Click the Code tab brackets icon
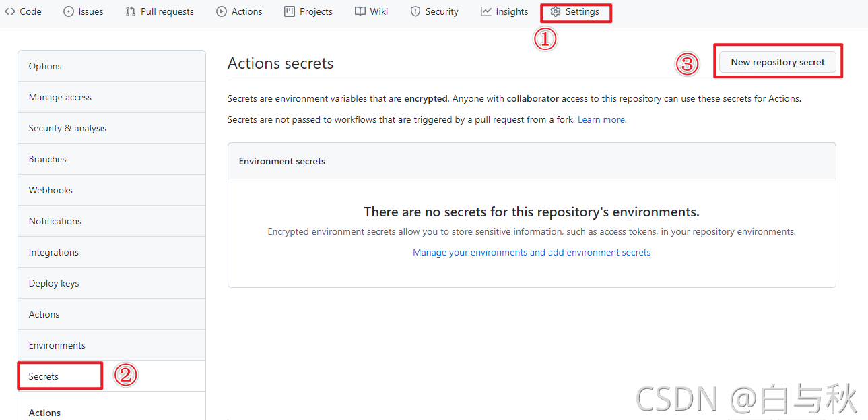This screenshot has width=868, height=420. pyautogui.click(x=10, y=11)
